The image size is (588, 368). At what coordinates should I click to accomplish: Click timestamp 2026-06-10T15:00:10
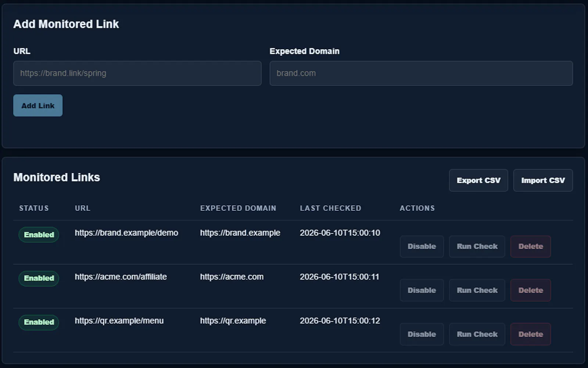tap(340, 233)
